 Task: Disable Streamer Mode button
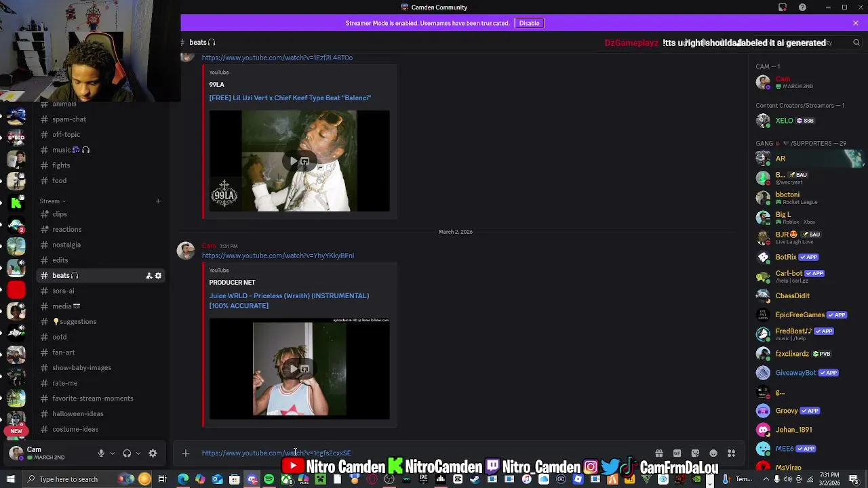tap(529, 23)
